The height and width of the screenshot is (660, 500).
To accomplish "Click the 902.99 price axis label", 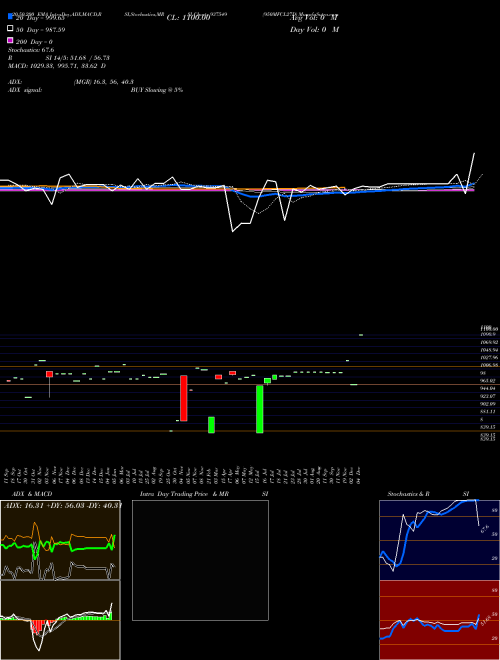I will (x=488, y=404).
